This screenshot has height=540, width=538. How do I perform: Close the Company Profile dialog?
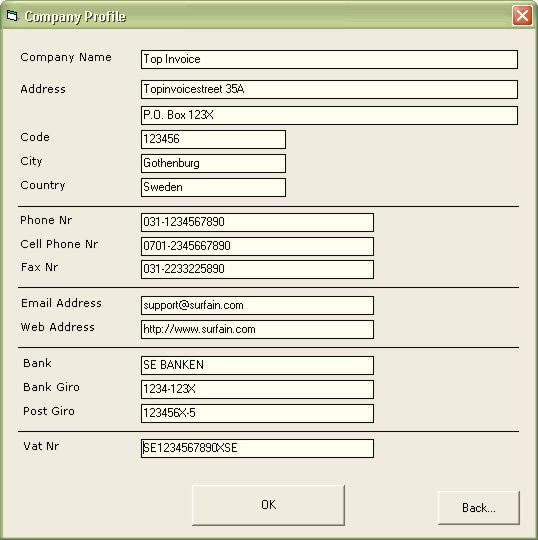click(522, 15)
